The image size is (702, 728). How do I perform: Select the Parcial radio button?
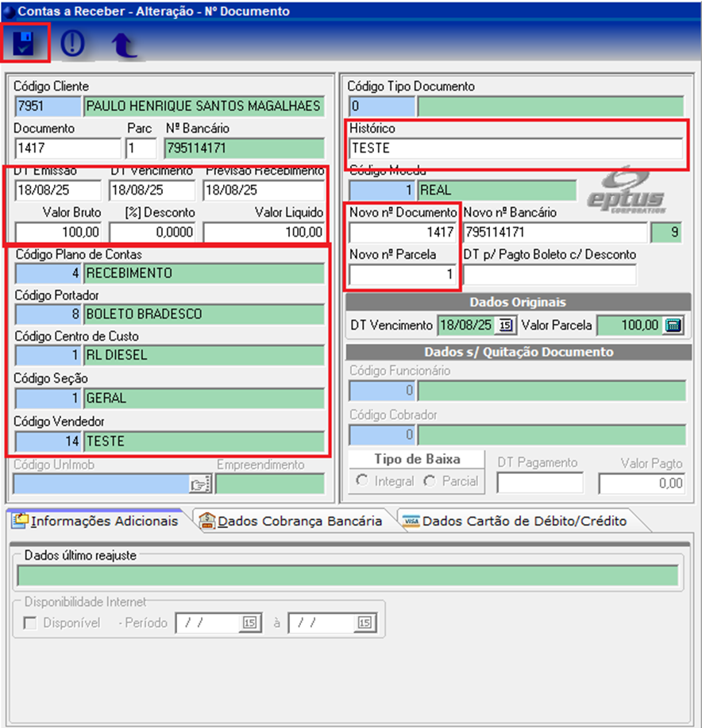coord(430,481)
